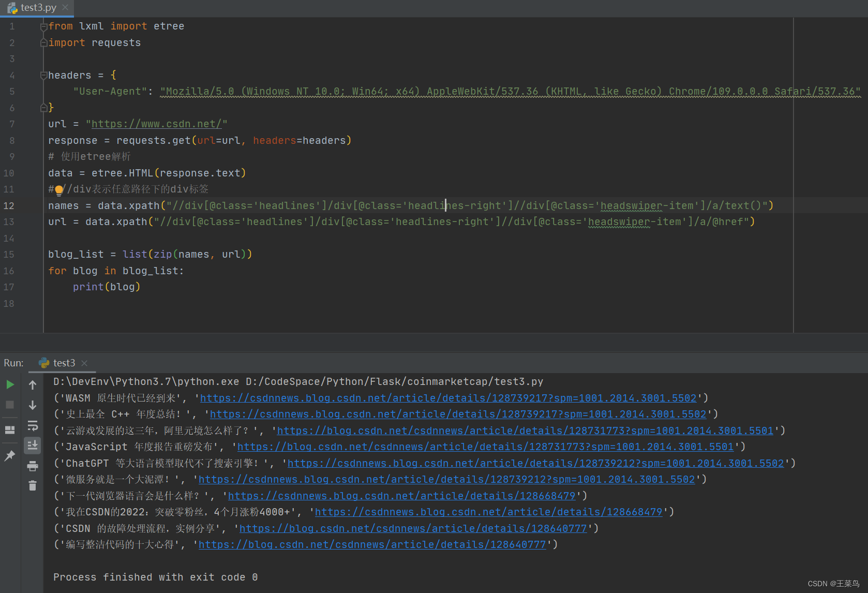Collapse the headers dict on line 4

[x=44, y=76]
